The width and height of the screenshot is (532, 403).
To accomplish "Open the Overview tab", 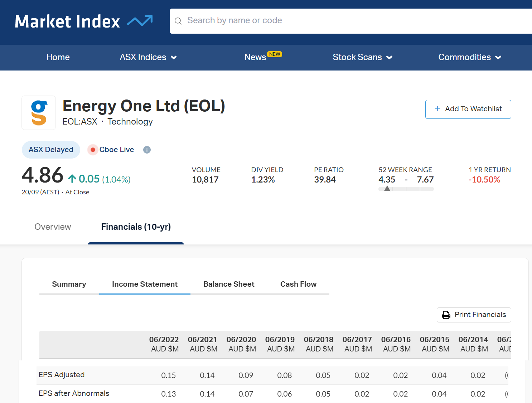I will (53, 227).
